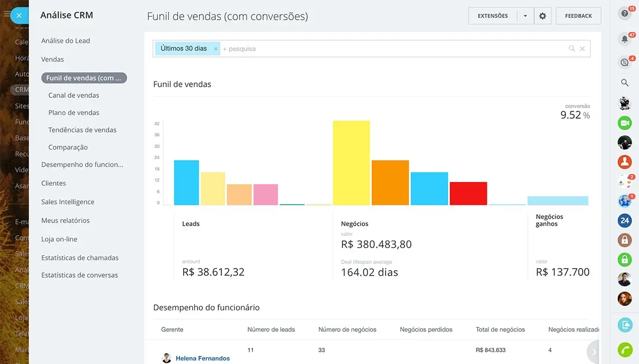
Task: Click the Feedback button
Action: click(578, 16)
